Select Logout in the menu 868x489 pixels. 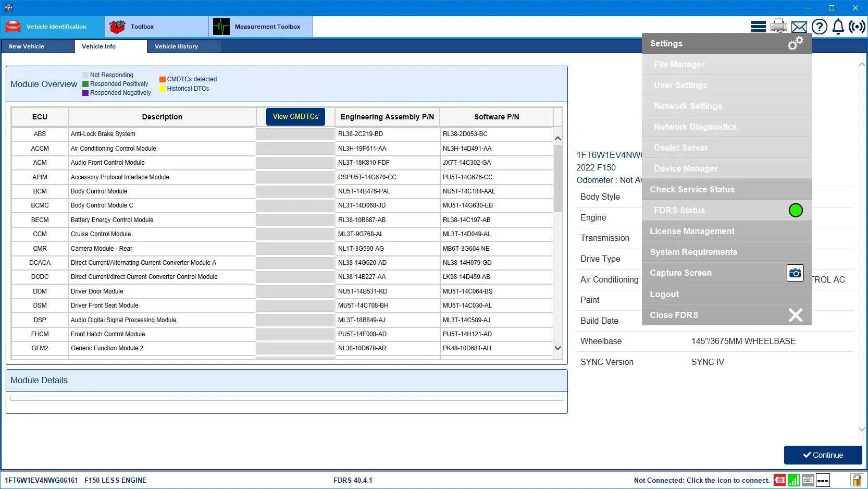(727, 294)
